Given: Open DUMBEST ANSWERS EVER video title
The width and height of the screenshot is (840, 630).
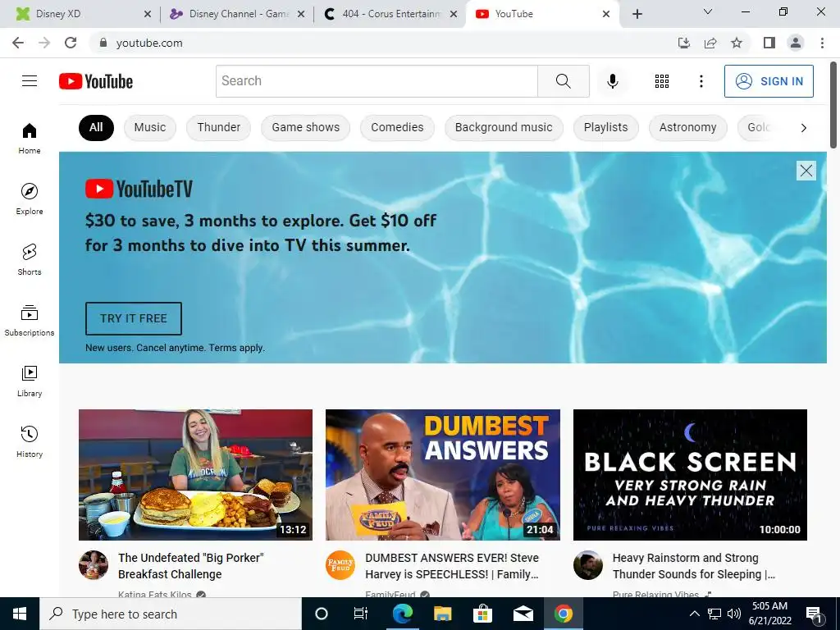Looking at the screenshot, I should [x=452, y=566].
